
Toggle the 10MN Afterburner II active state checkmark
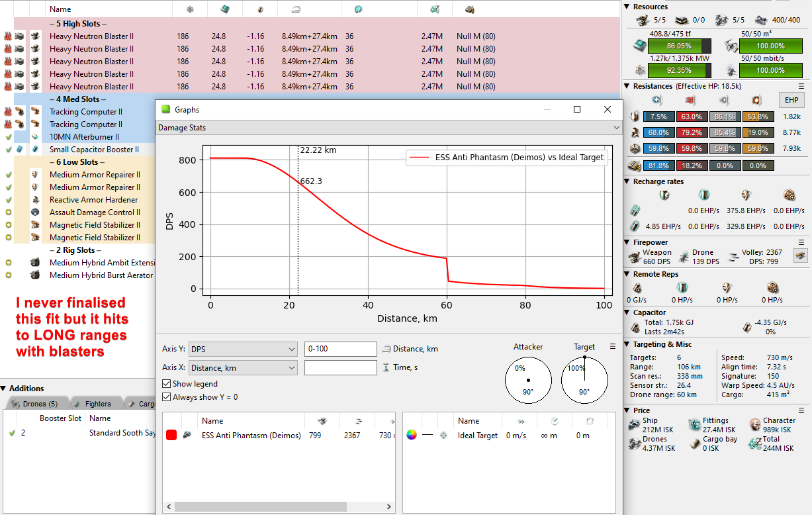[8, 137]
